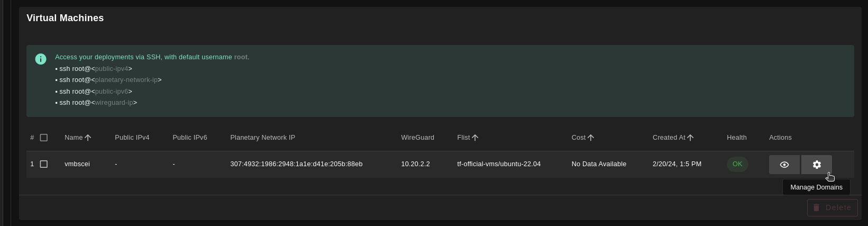
Task: Click trash icon on Delete button
Action: (x=816, y=207)
